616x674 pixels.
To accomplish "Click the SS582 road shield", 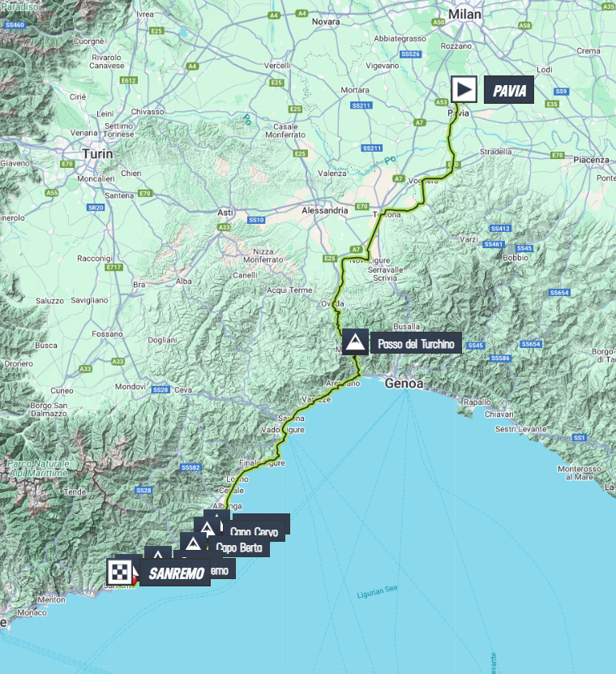I will pos(191,467).
